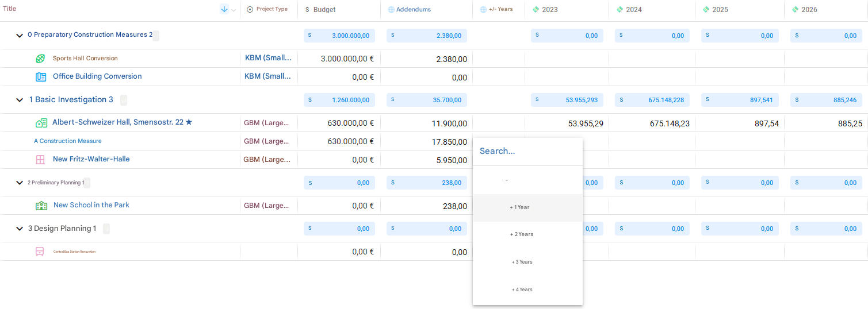
Task: Click the Office Building Conversion building icon
Action: [41, 77]
